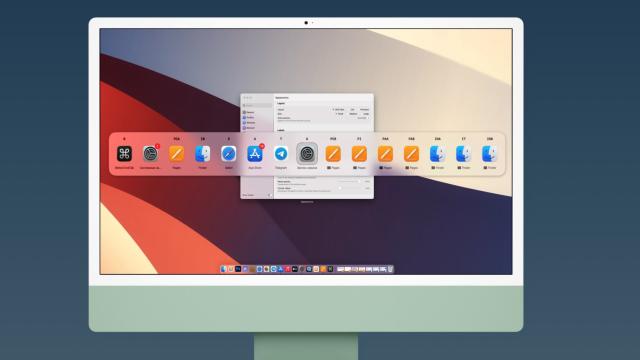Select System Settings icon with red badge

[x=151, y=154]
